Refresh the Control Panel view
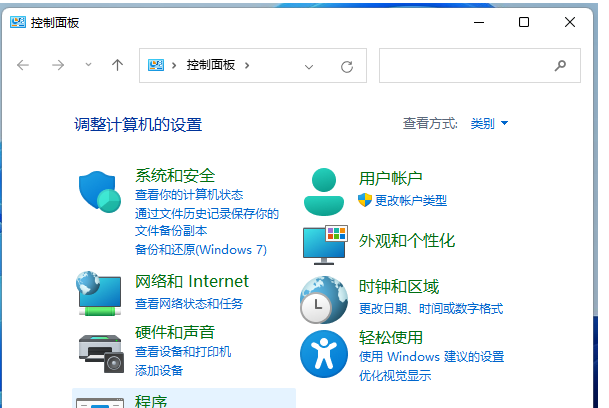This screenshot has height=408, width=609. coord(347,67)
